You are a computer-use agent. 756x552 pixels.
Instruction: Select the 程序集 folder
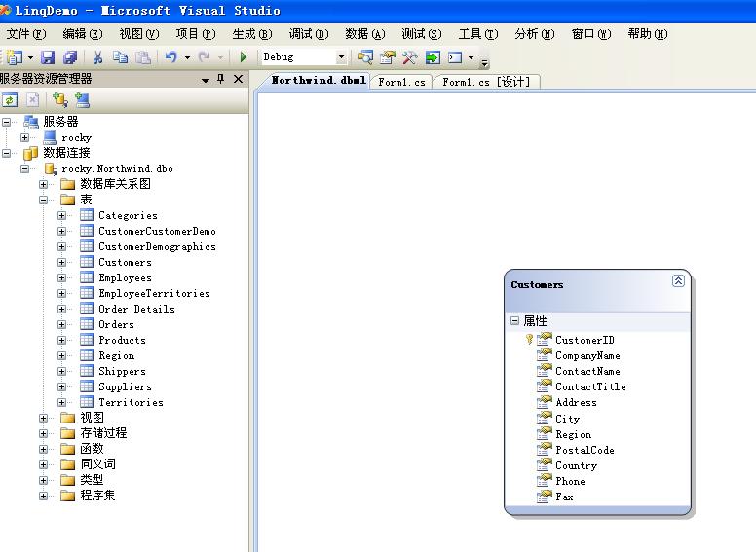pyautogui.click(x=97, y=496)
